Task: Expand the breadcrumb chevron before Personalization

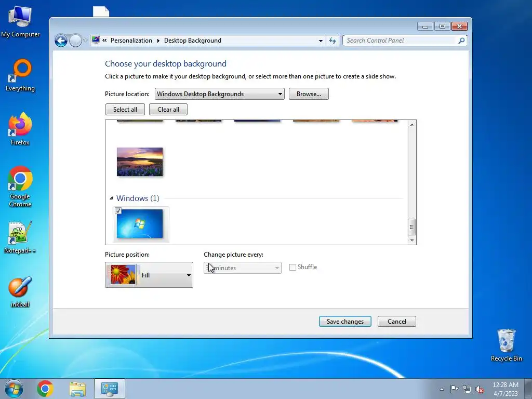Action: pos(104,41)
